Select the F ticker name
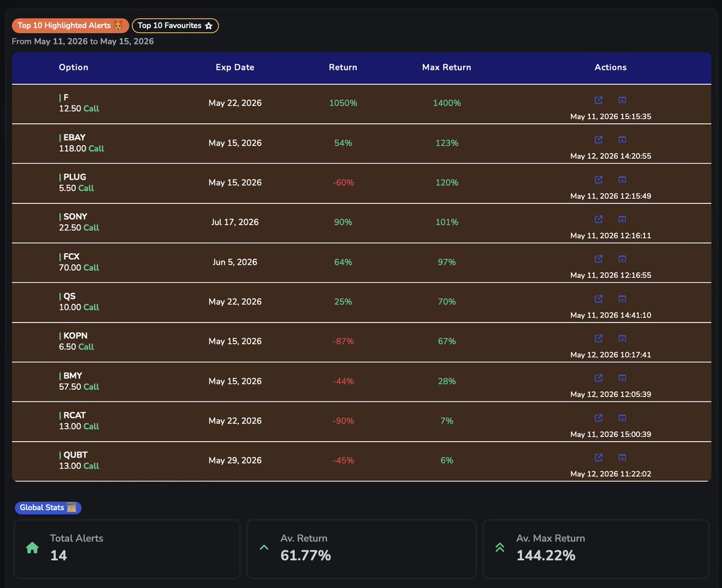Image resolution: width=722 pixels, height=588 pixels. coord(66,97)
